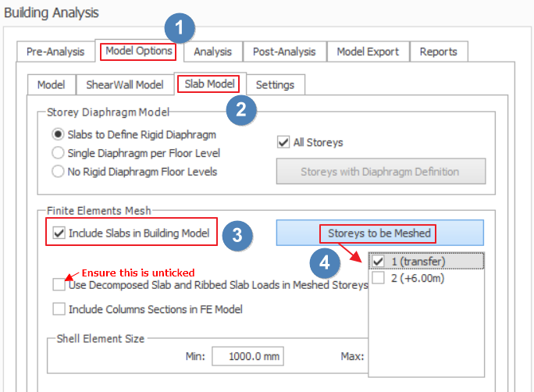Screen dimensions: 534x392
Task: Toggle the All Storeys checkbox
Action: click(284, 142)
